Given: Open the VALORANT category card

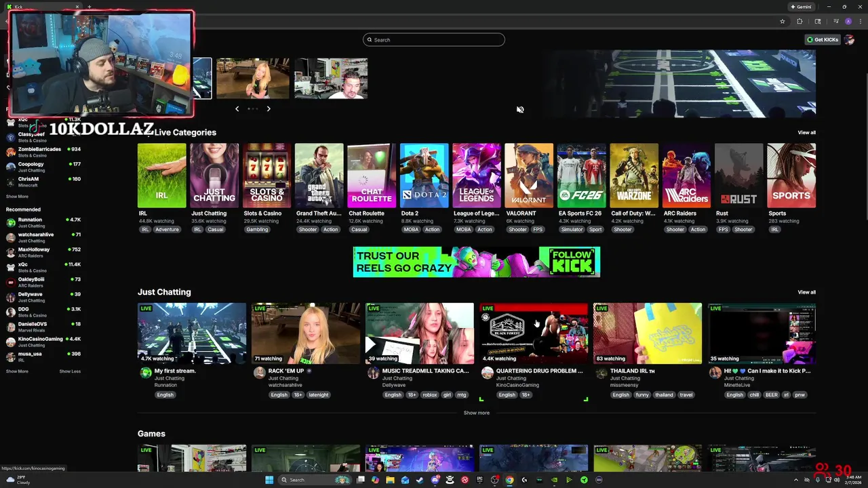Looking at the screenshot, I should [x=529, y=176].
